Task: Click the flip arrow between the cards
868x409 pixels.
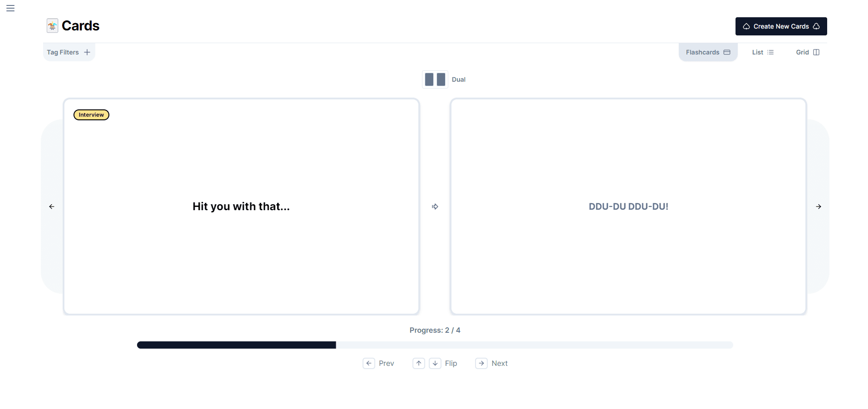Action: (435, 207)
